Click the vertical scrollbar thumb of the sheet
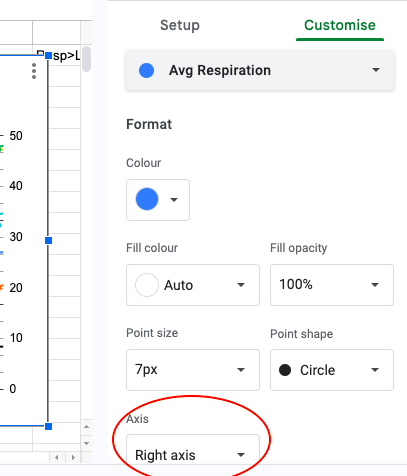Image resolution: width=407 pixels, height=476 pixels. click(x=86, y=59)
